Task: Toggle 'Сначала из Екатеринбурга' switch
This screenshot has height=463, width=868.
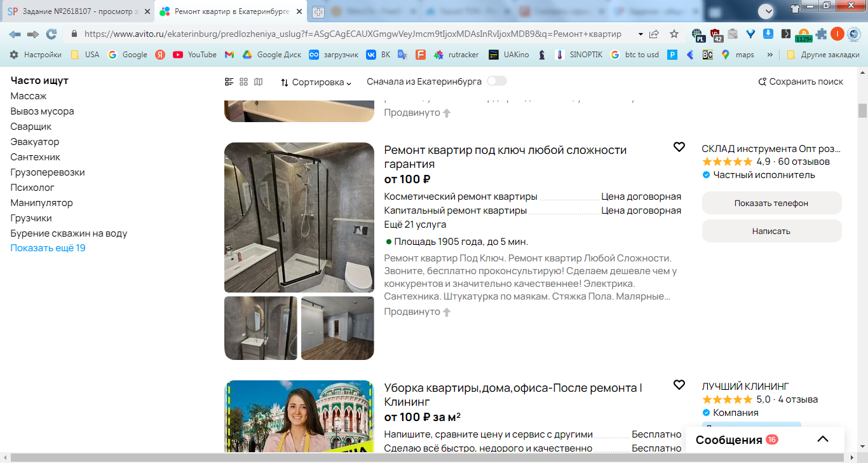Action: (x=497, y=81)
